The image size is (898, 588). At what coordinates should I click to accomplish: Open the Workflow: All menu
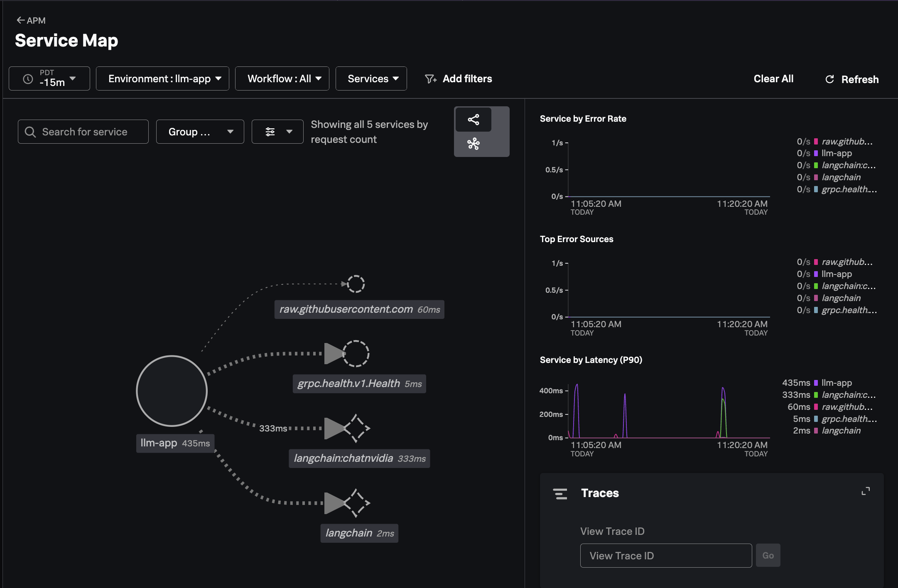pos(282,78)
